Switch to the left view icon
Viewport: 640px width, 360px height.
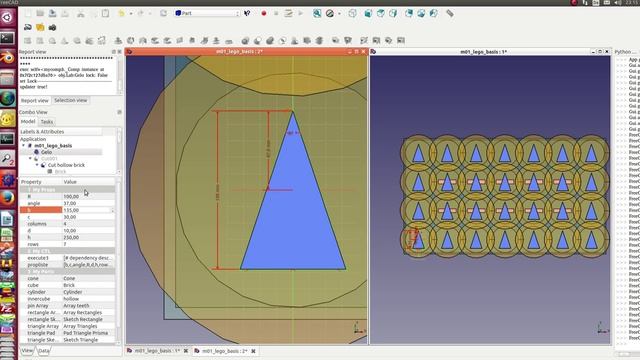pos(433,13)
